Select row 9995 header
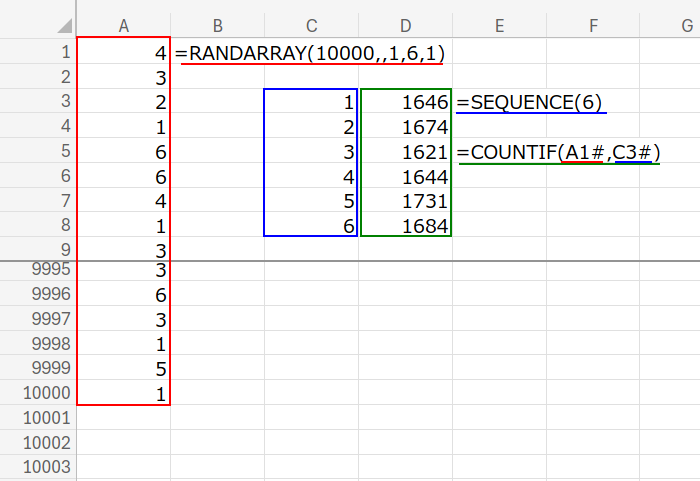This screenshot has width=700, height=481. pos(38,270)
